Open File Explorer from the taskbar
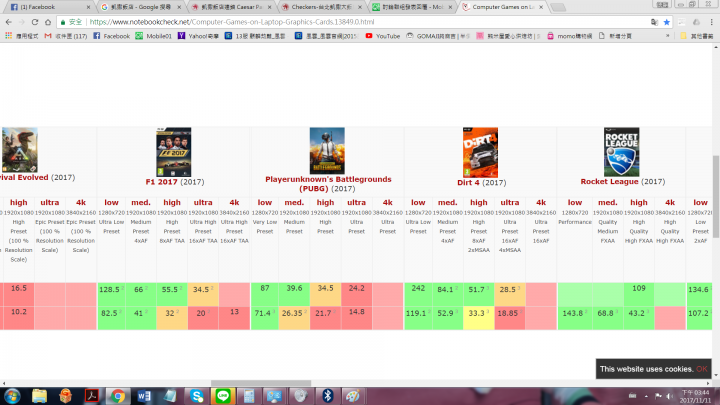720x405 pixels. tap(39, 396)
